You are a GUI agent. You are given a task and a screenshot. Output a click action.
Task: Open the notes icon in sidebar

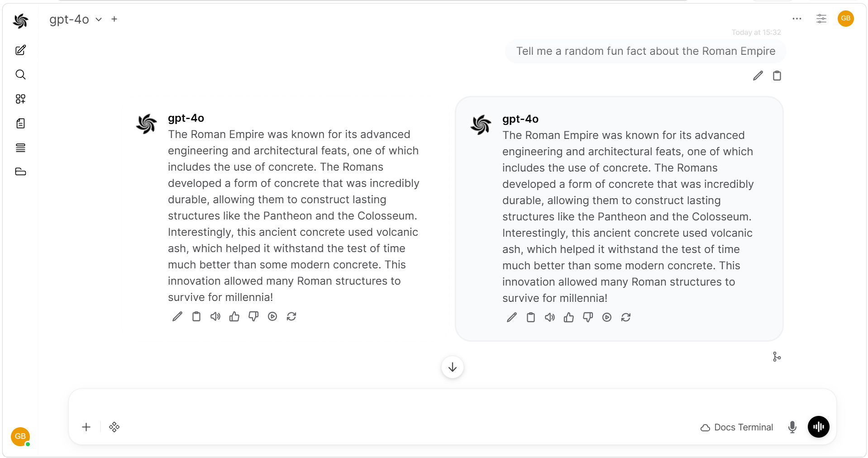click(x=20, y=124)
